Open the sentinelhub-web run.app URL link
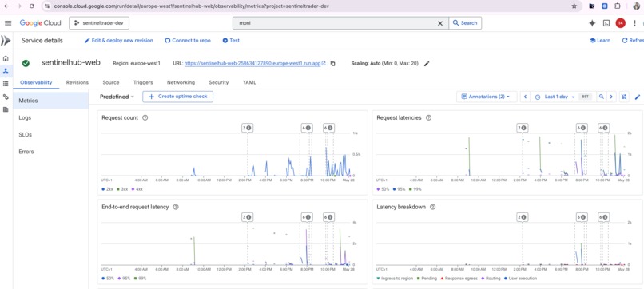644x289 pixels. point(255,64)
